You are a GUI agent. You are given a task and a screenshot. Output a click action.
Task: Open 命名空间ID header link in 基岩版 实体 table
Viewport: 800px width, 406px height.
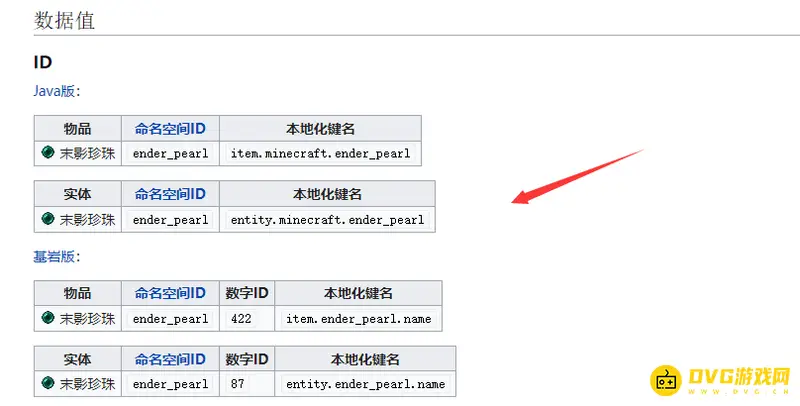(x=170, y=359)
